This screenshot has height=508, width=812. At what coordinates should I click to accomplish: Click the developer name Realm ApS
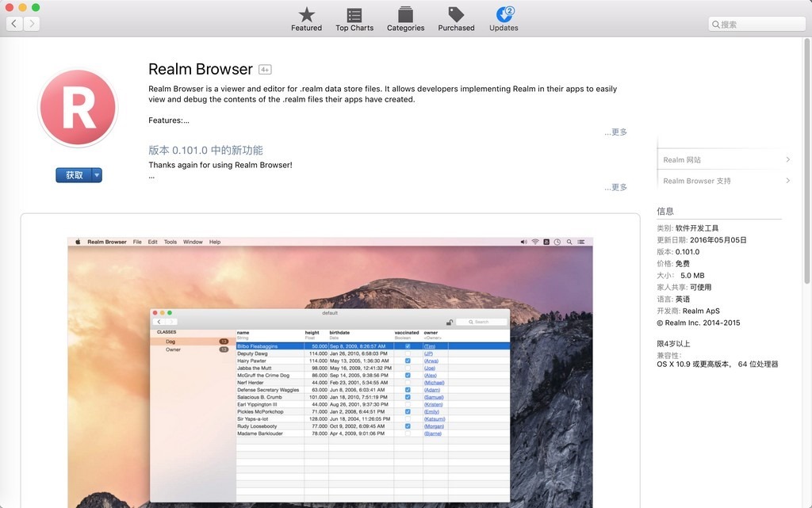701,311
